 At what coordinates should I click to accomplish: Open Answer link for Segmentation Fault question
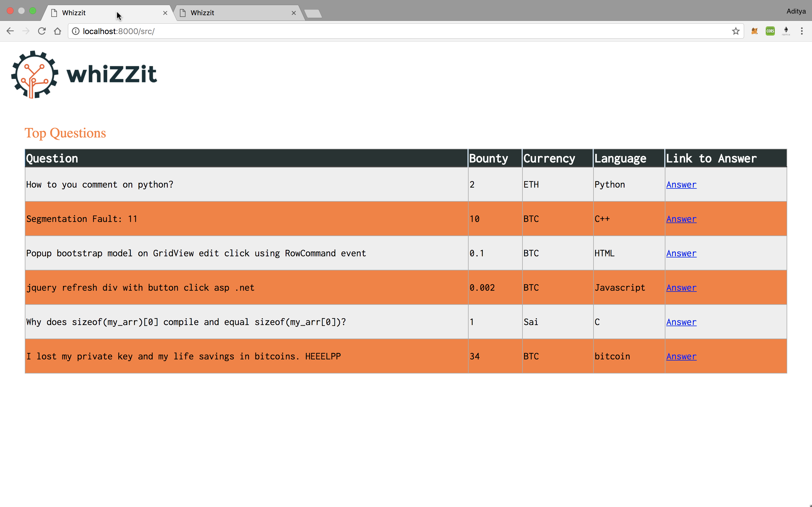pos(681,219)
